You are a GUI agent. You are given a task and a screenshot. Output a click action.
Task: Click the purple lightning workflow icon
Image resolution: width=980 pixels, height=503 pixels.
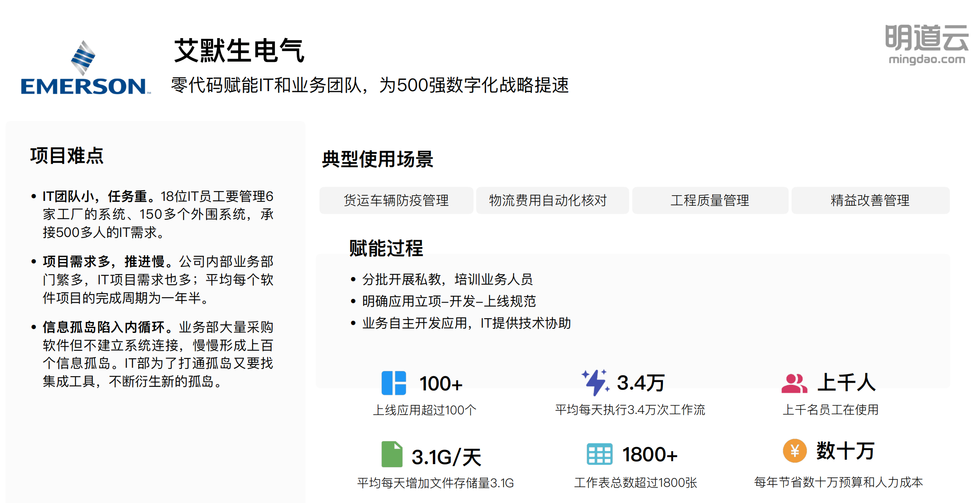[x=595, y=382]
